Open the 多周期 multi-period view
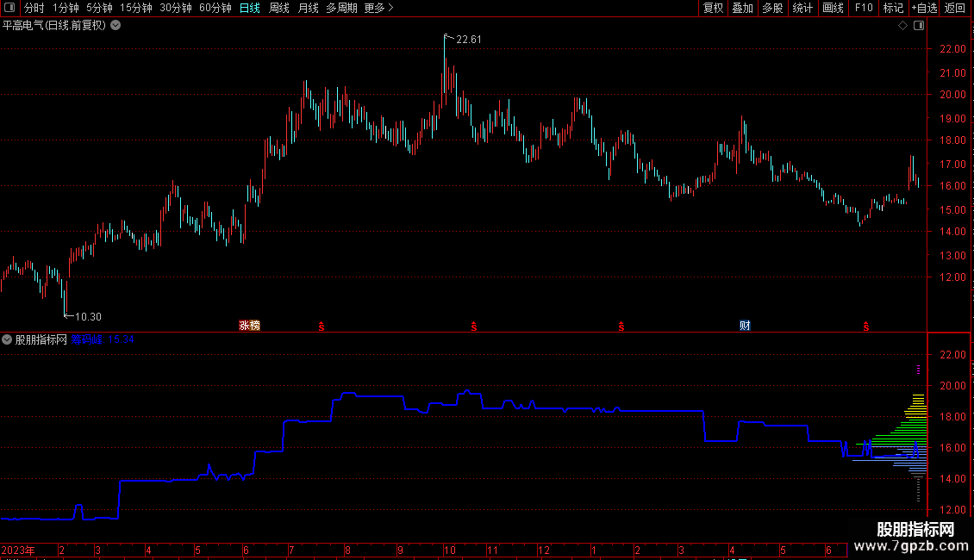The height and width of the screenshot is (560, 974). [x=341, y=8]
